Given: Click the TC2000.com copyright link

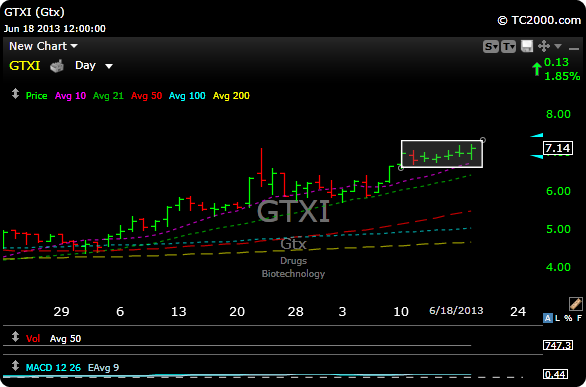Looking at the screenshot, I should click(539, 20).
